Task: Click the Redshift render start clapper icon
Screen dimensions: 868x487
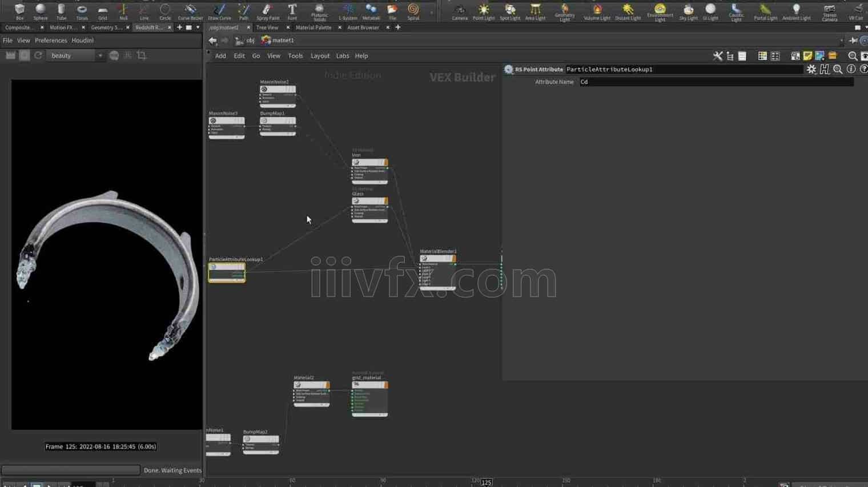Action: point(10,55)
